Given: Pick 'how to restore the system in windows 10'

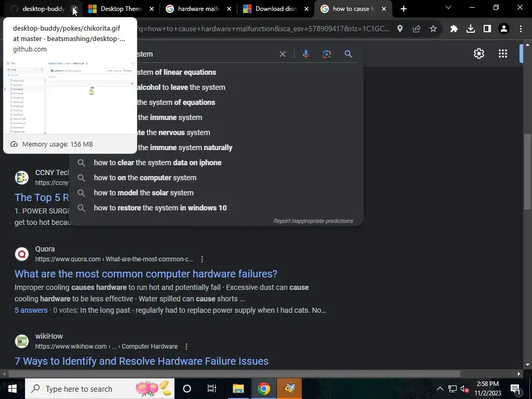Looking at the screenshot, I should 216,208.
